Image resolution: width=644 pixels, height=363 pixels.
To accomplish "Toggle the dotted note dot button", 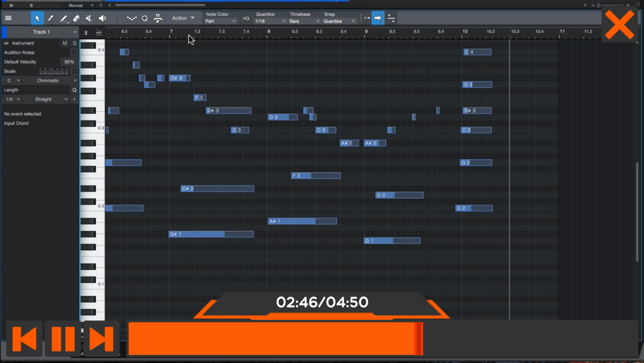I will click(74, 99).
